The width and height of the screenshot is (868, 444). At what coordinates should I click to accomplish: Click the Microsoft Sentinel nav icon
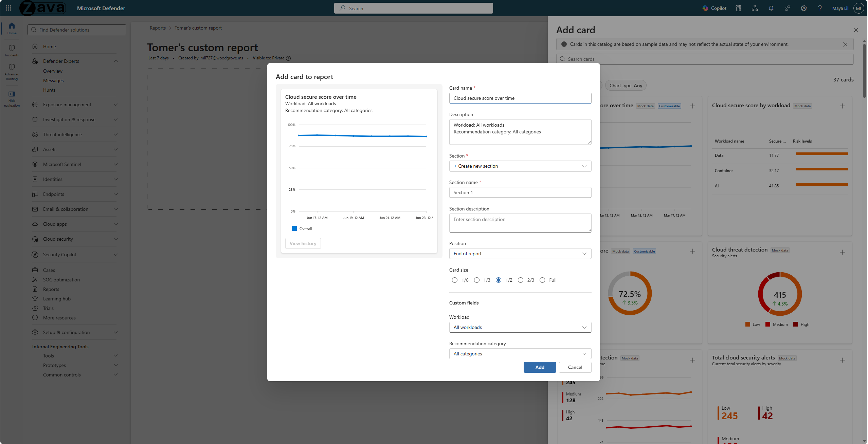pyautogui.click(x=35, y=164)
